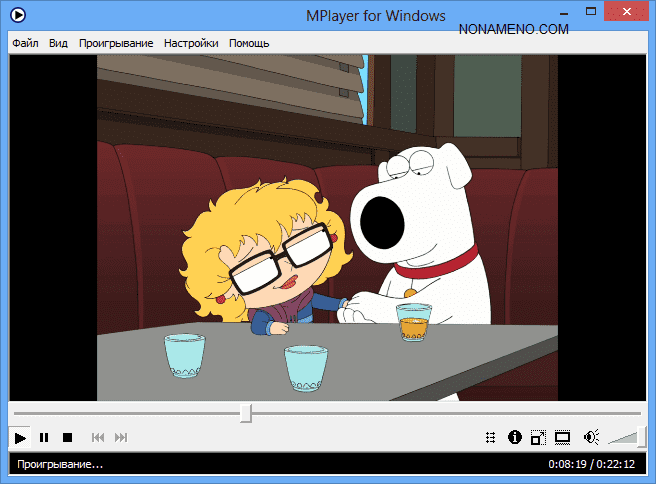Click the elapsed time display in status bar
656x484 pixels.
(x=568, y=465)
